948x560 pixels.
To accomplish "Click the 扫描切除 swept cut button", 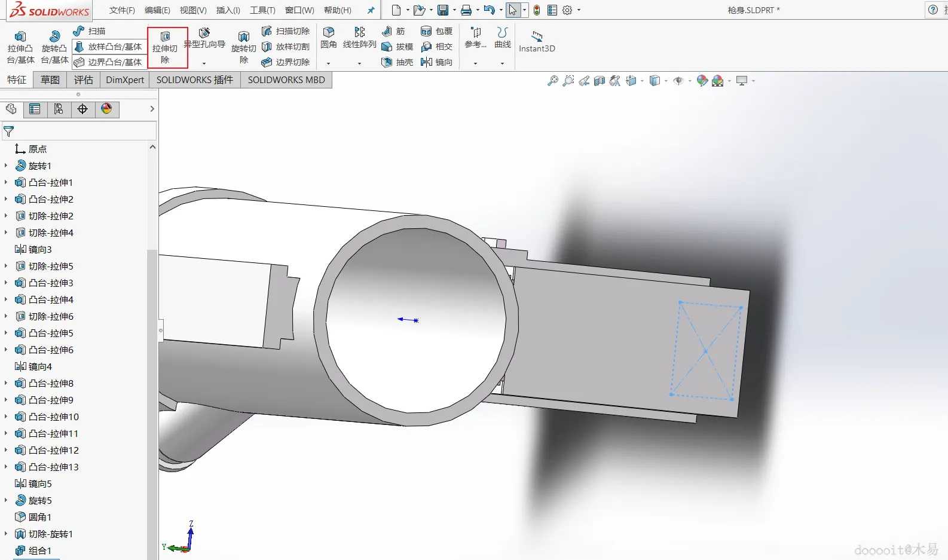I will [x=286, y=31].
